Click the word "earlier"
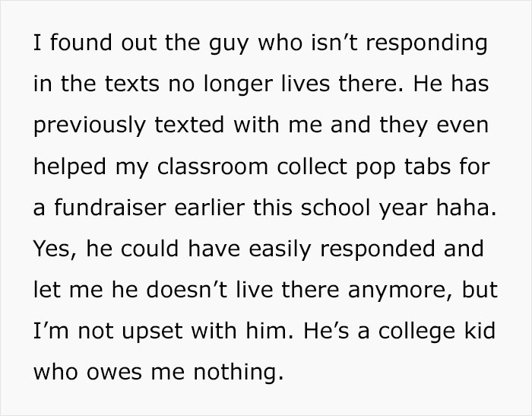 [x=209, y=208]
